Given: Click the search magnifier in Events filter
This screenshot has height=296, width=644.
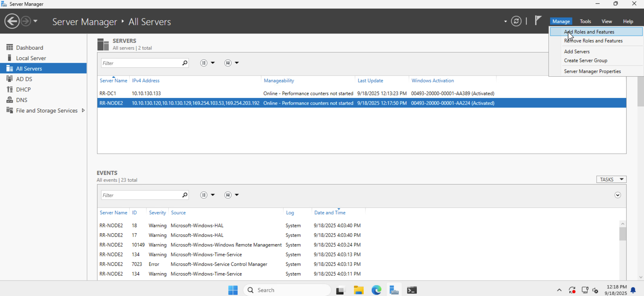Looking at the screenshot, I should tap(185, 195).
